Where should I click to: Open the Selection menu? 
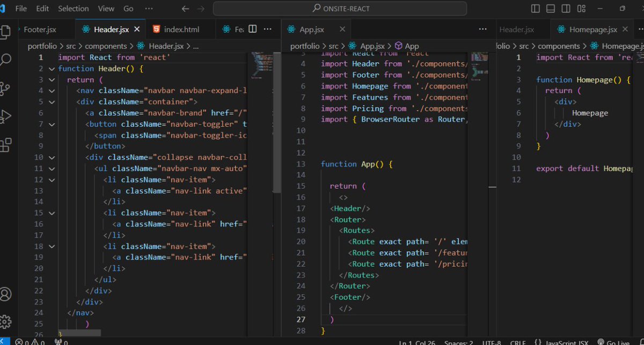point(74,9)
